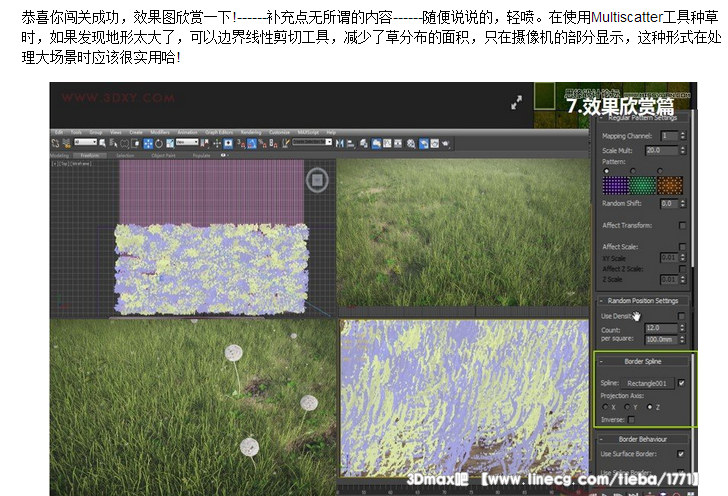The width and height of the screenshot is (728, 496).
Task: Click the Random Shift spinner arrows
Action: 682,203
